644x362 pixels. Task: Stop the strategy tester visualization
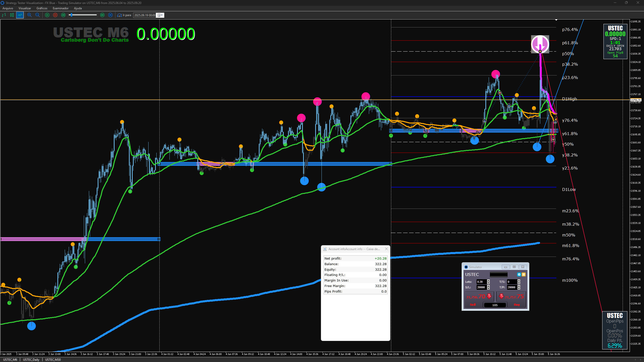tap(55, 15)
